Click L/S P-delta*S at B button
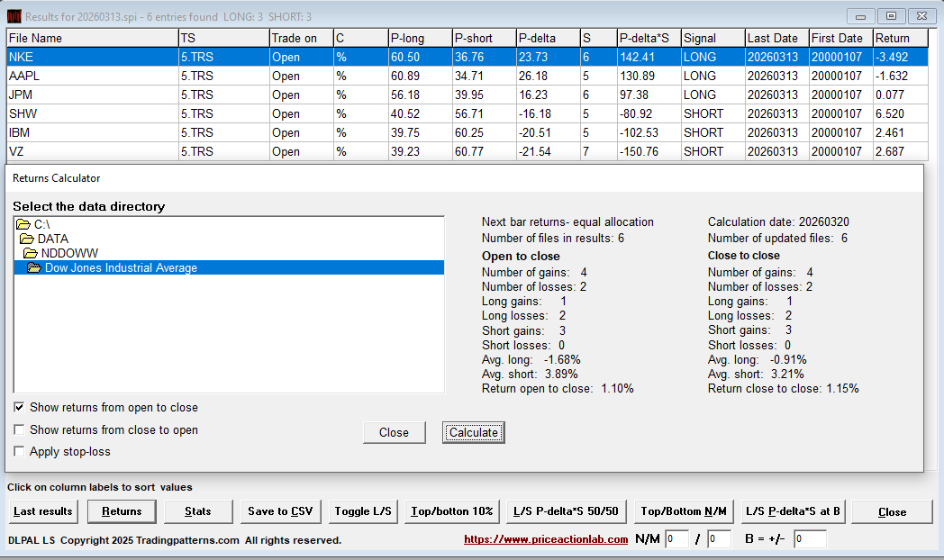The width and height of the screenshot is (944, 560). [793, 511]
